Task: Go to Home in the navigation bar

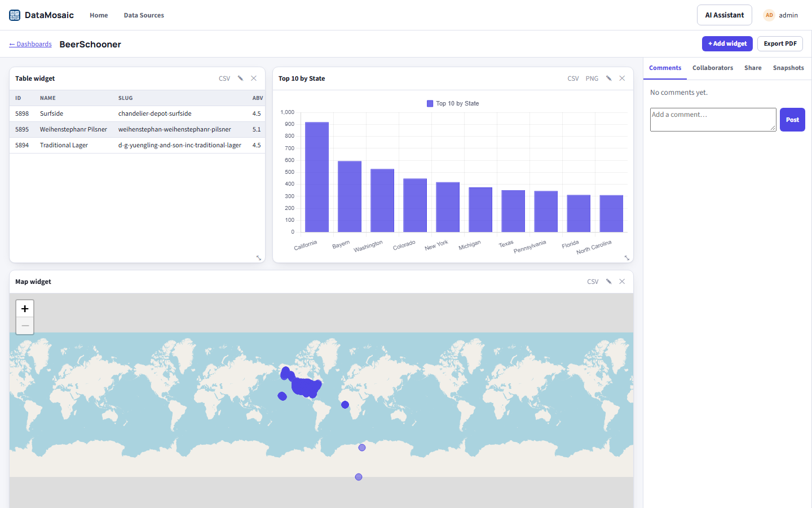Action: pos(99,15)
